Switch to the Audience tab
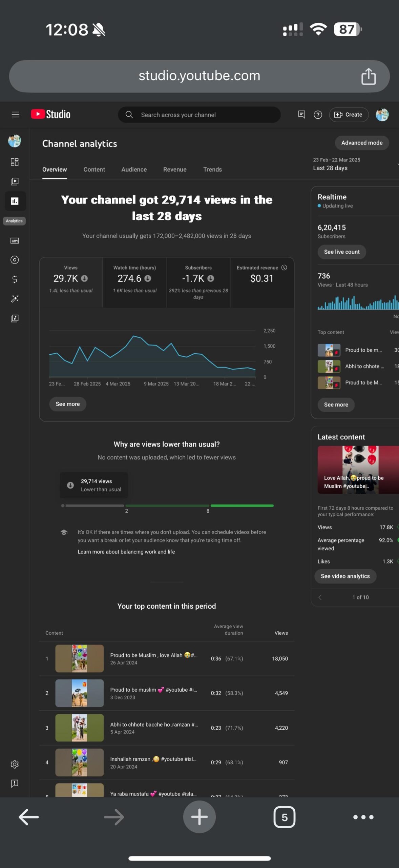Viewport: 399px width, 868px height. coord(134,170)
